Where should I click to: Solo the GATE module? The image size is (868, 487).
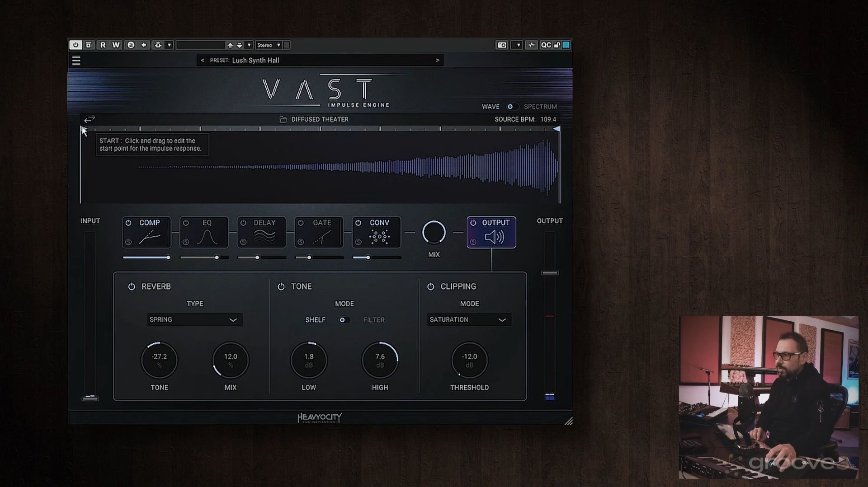(x=301, y=242)
